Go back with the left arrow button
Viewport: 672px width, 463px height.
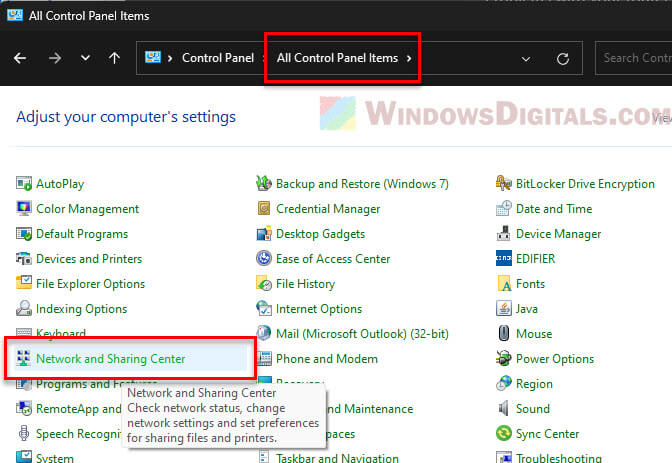click(x=20, y=58)
